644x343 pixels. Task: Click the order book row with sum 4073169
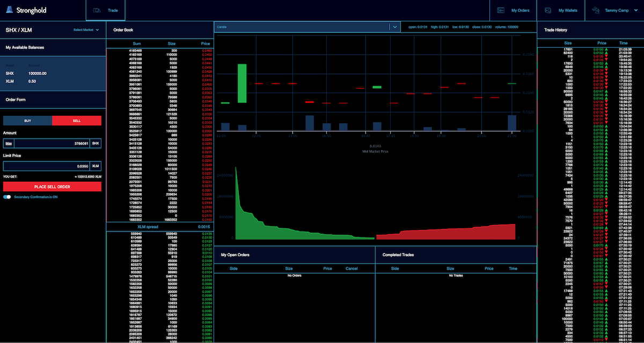(160, 59)
